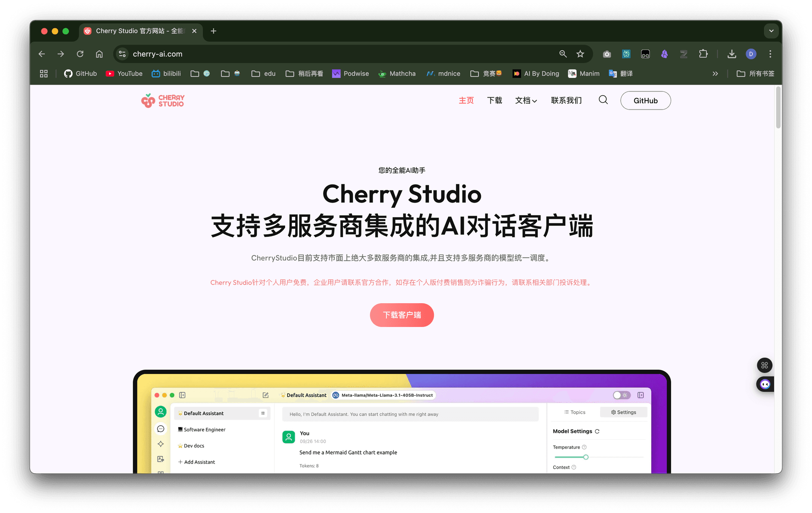Open 所有书签 folder
The width and height of the screenshot is (812, 513).
coord(755,74)
